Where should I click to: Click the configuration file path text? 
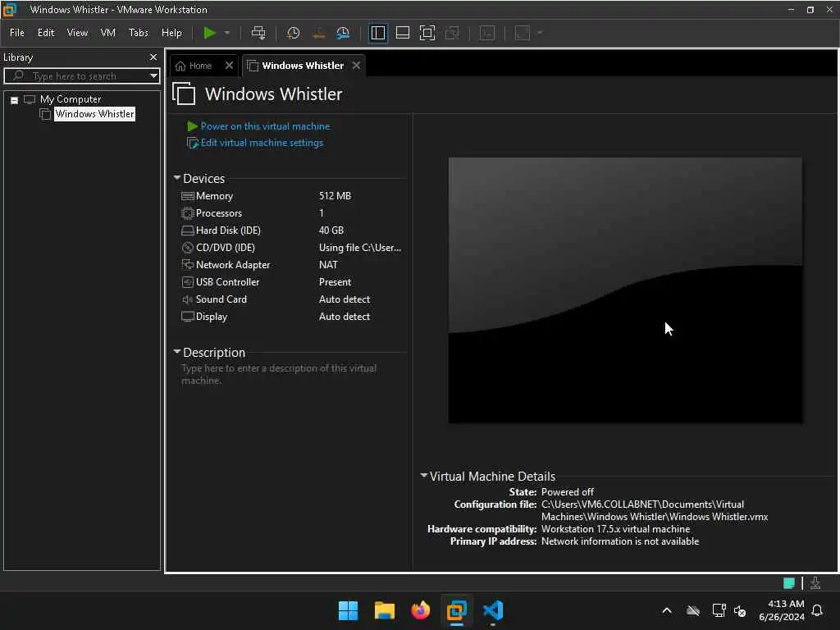[x=654, y=510]
